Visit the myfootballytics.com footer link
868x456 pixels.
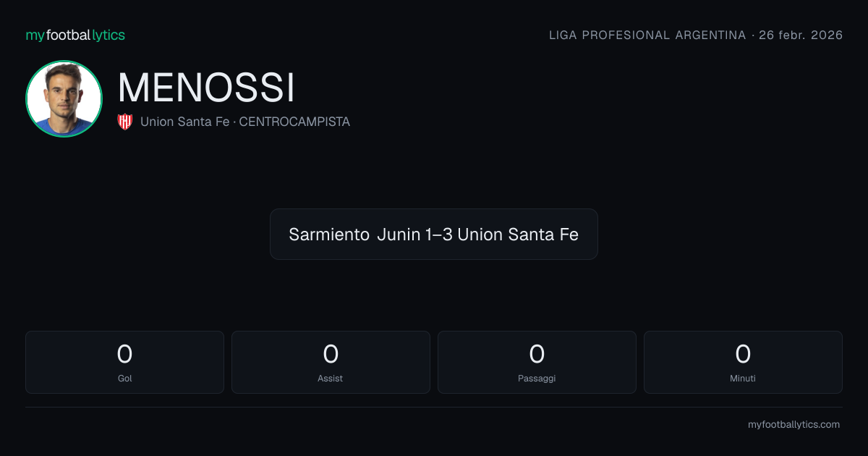pyautogui.click(x=793, y=425)
